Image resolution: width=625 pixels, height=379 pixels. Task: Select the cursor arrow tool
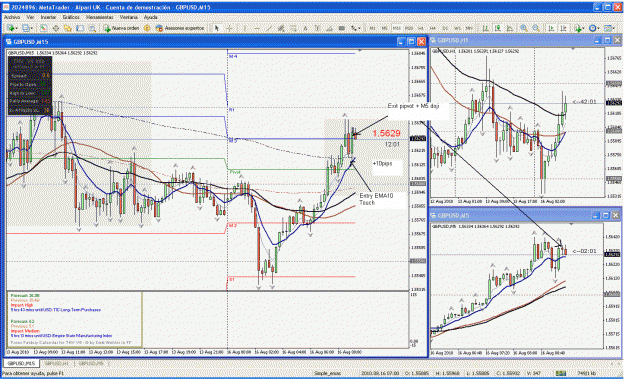click(216, 28)
